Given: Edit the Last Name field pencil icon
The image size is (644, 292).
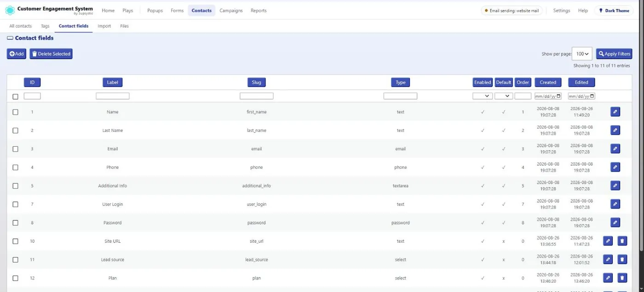Looking at the screenshot, I should point(615,130).
